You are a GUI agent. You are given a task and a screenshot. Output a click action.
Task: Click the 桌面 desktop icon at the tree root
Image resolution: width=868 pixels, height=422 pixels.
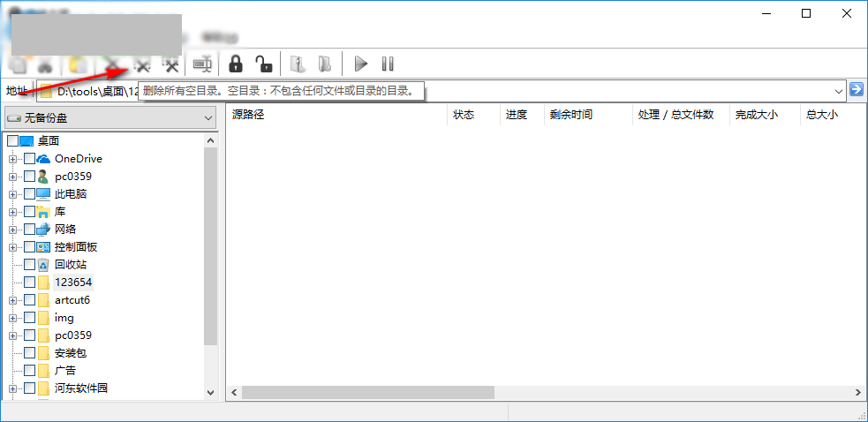pyautogui.click(x=27, y=141)
